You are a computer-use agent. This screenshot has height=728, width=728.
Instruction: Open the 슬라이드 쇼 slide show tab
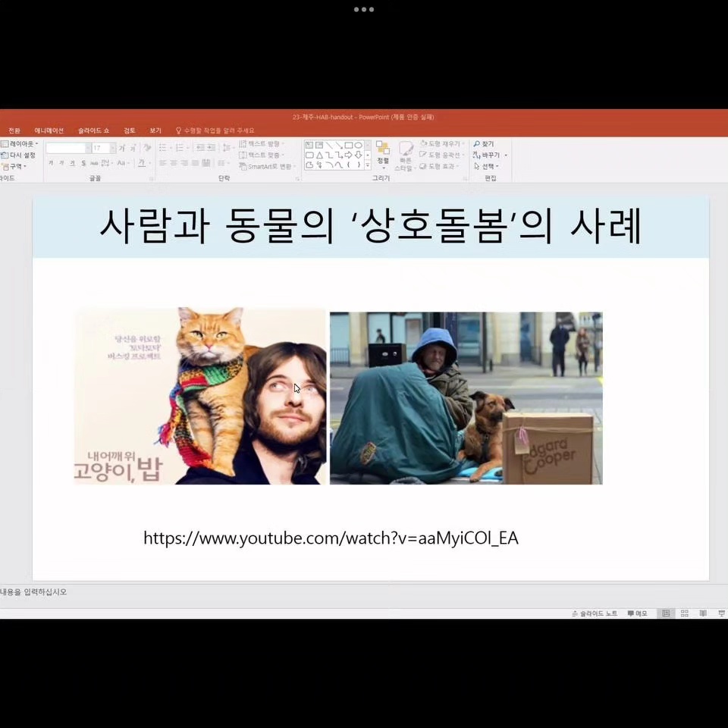[93, 130]
